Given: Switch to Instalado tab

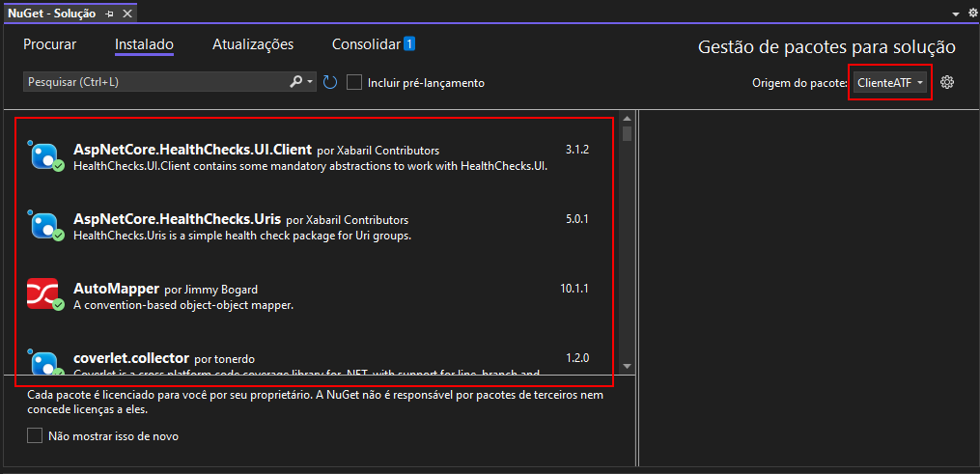Looking at the screenshot, I should pyautogui.click(x=145, y=44).
